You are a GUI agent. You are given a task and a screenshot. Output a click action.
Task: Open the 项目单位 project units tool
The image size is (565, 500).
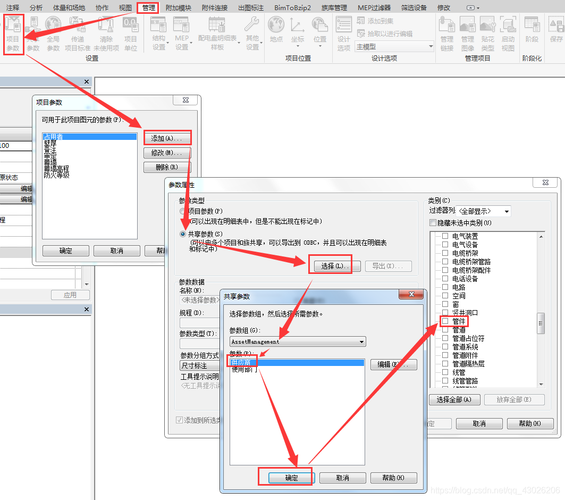pos(130,34)
